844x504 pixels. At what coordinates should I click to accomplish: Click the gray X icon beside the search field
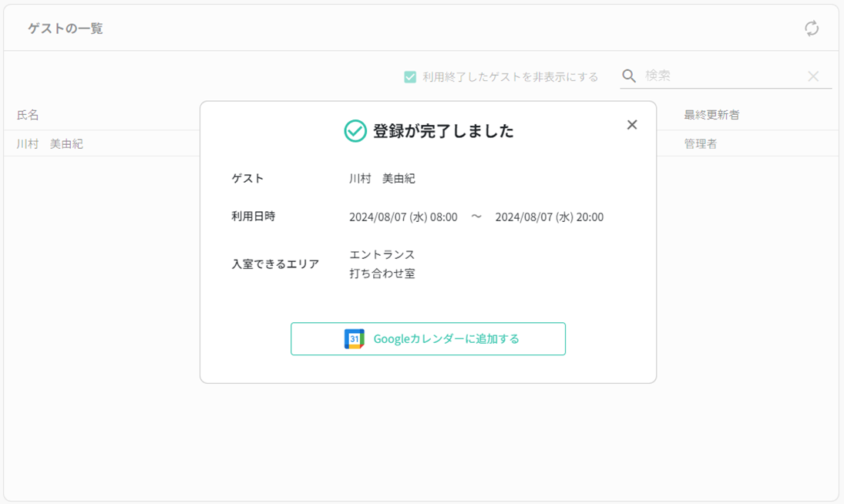click(814, 76)
